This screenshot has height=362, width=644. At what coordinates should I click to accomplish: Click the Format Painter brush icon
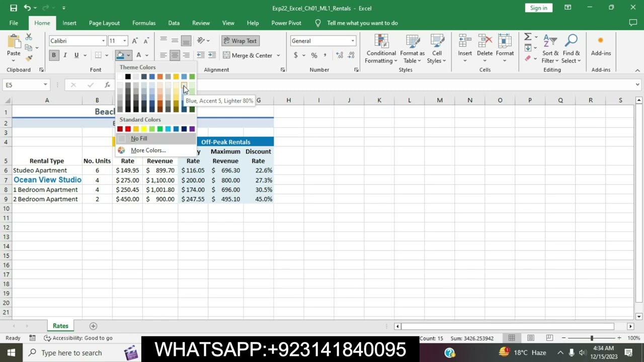click(x=29, y=58)
